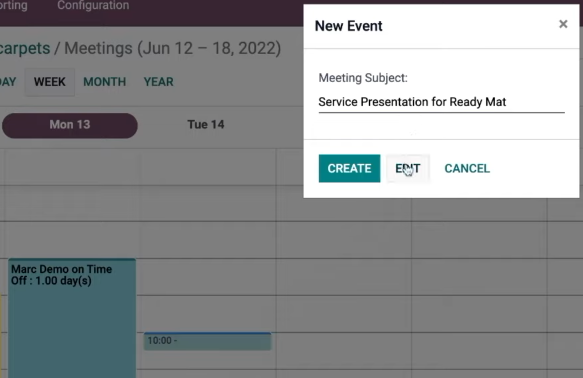Close the New Event dialog
Screen dimensions: 583x378
tap(563, 24)
